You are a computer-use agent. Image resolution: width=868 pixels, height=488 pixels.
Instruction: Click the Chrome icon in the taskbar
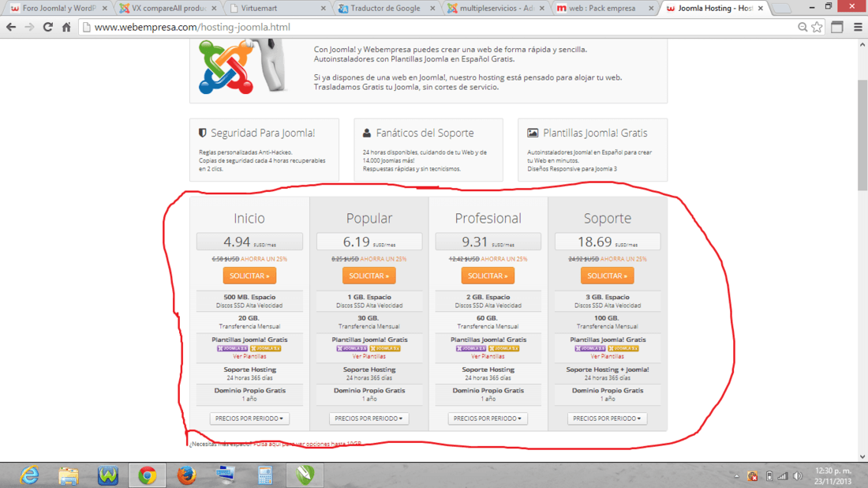pos(148,475)
